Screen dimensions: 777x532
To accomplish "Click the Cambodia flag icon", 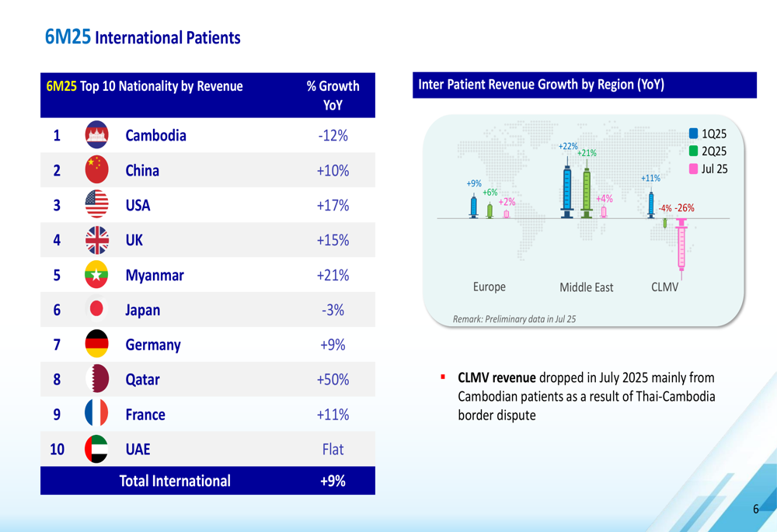I will (x=96, y=134).
